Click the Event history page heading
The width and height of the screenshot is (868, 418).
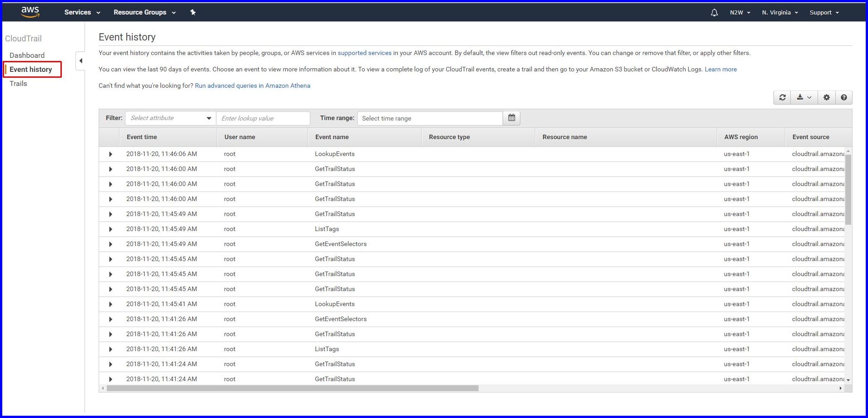coord(127,37)
